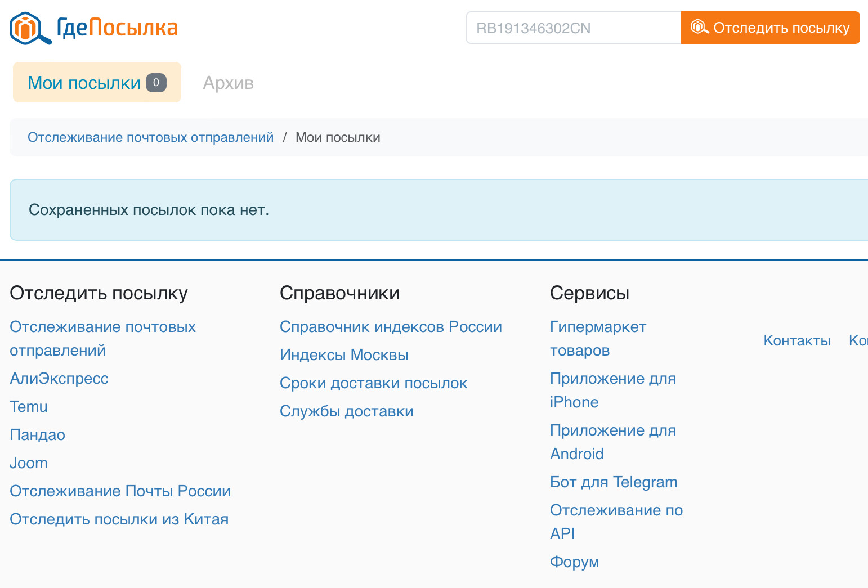
Task: Open the Гипермаркет товаров link
Action: pyautogui.click(x=598, y=338)
